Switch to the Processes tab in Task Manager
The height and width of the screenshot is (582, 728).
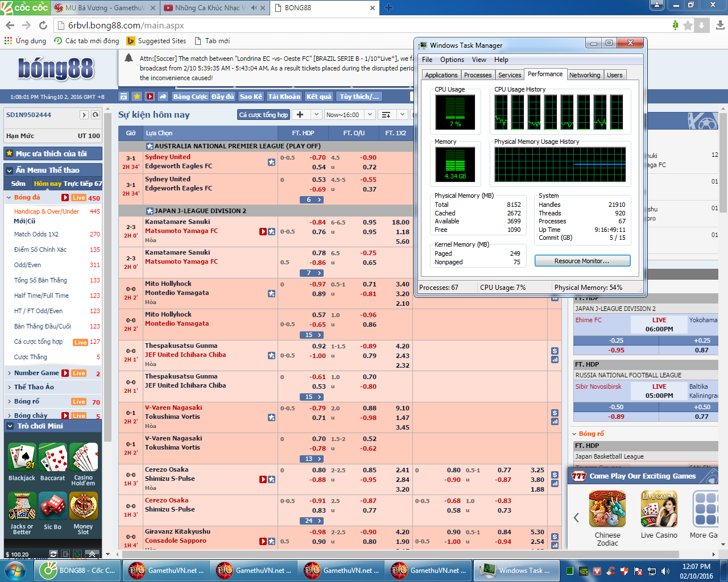pos(477,75)
